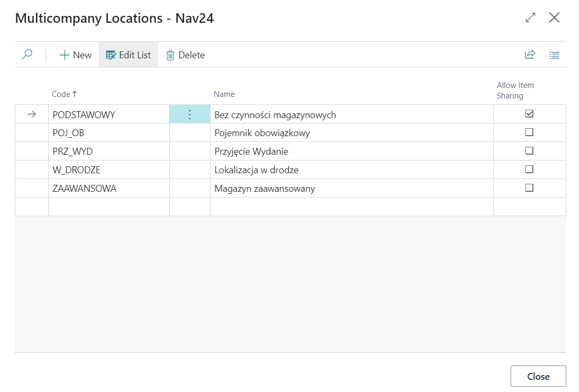
Task: Open the PODSTAWOWY row three-dot menu
Action: [190, 114]
